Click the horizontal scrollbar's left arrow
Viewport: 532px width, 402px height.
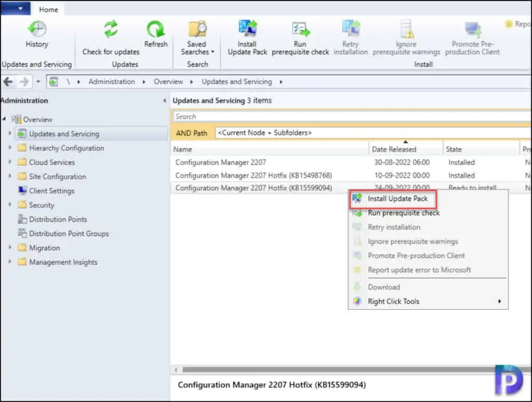[176, 369]
